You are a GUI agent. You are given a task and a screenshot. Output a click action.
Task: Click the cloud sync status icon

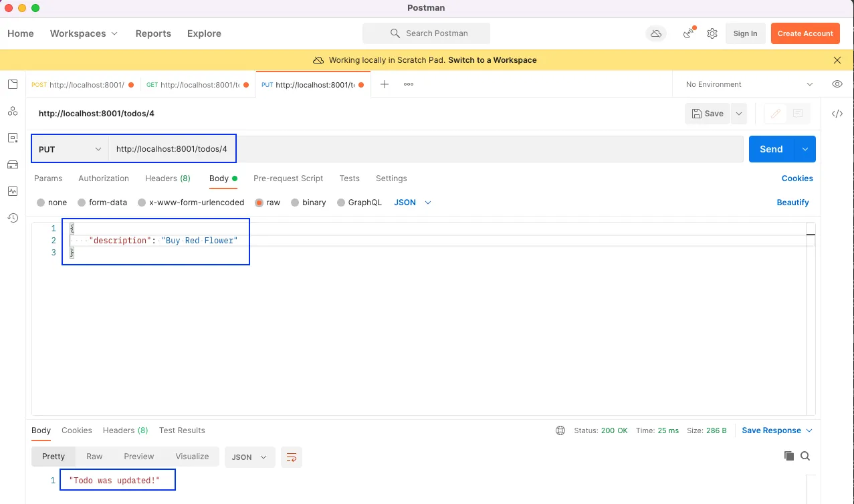[656, 33]
